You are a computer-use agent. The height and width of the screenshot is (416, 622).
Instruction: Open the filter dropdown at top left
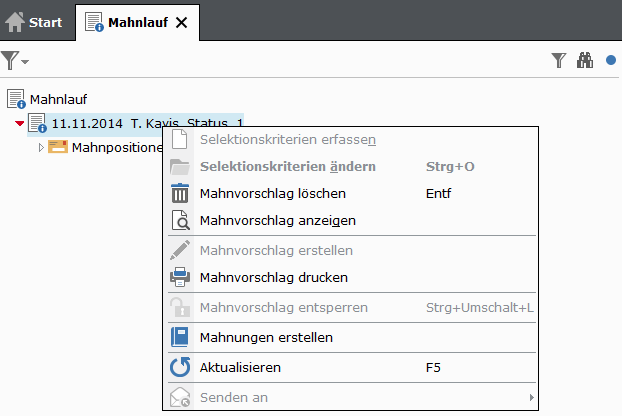(x=14, y=61)
